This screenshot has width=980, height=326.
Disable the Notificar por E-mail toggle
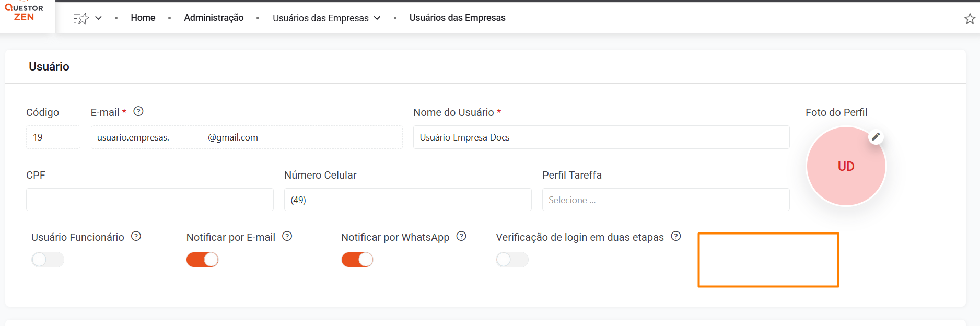pos(203,260)
